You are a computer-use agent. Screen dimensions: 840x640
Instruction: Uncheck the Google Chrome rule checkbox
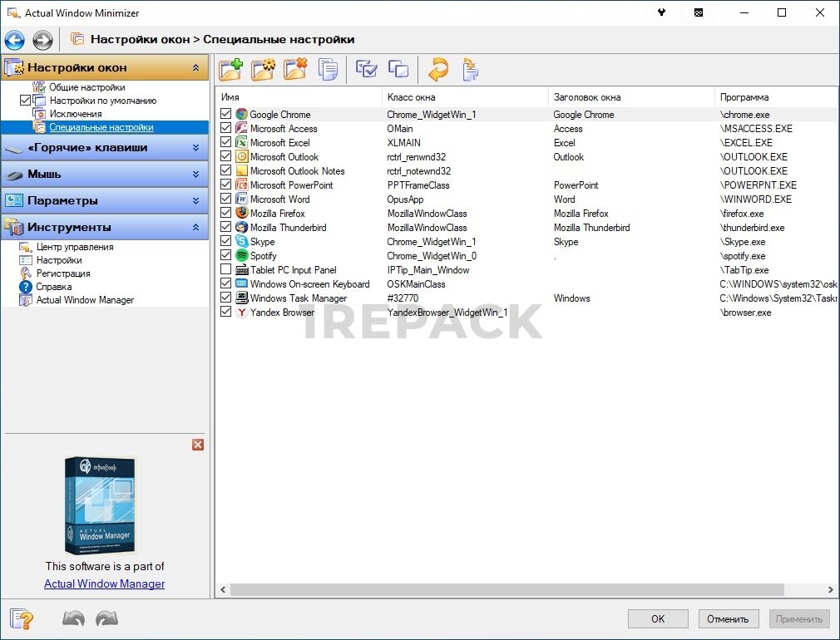click(226, 114)
